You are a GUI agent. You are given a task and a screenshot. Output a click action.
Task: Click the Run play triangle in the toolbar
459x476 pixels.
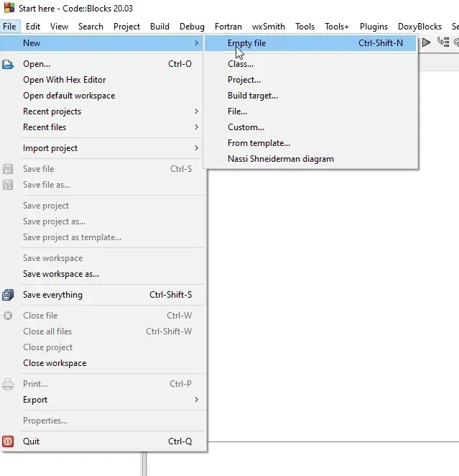[x=426, y=42]
